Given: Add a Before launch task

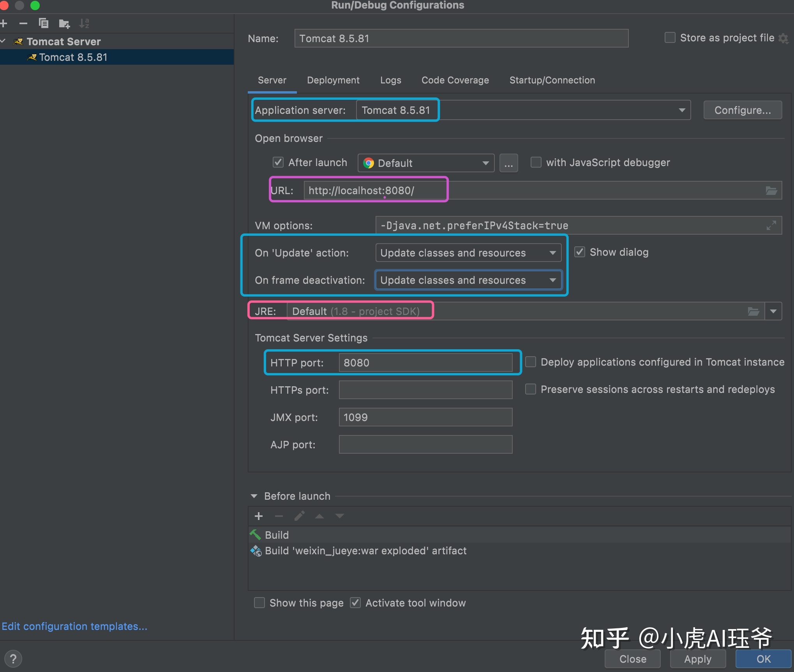Looking at the screenshot, I should (x=259, y=516).
